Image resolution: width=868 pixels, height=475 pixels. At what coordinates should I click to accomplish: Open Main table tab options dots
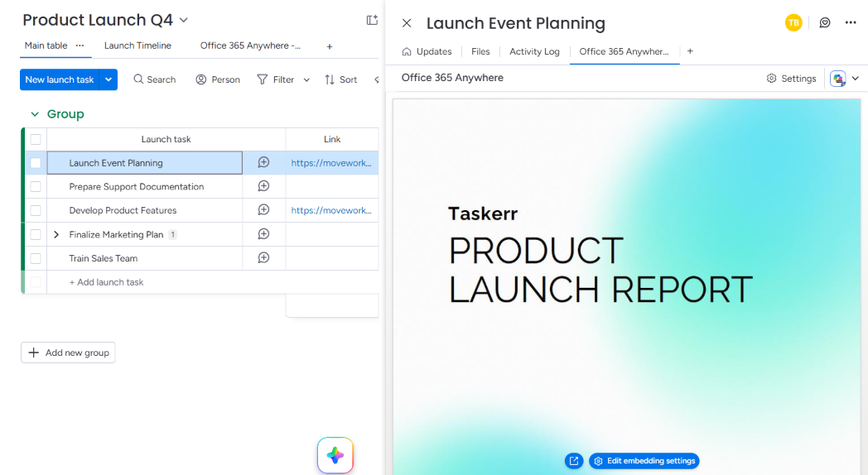pyautogui.click(x=80, y=46)
